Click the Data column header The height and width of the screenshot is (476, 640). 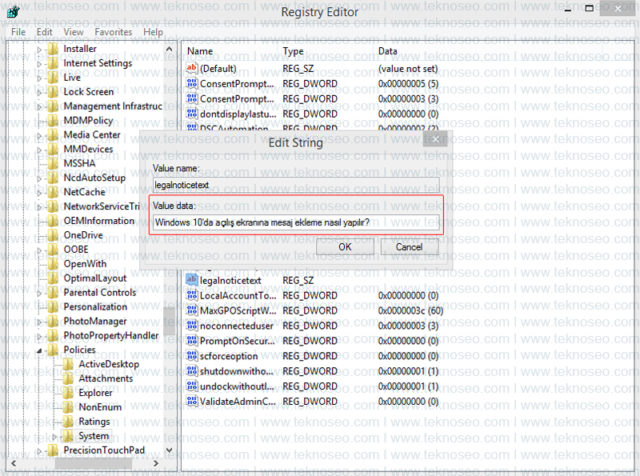click(x=387, y=51)
